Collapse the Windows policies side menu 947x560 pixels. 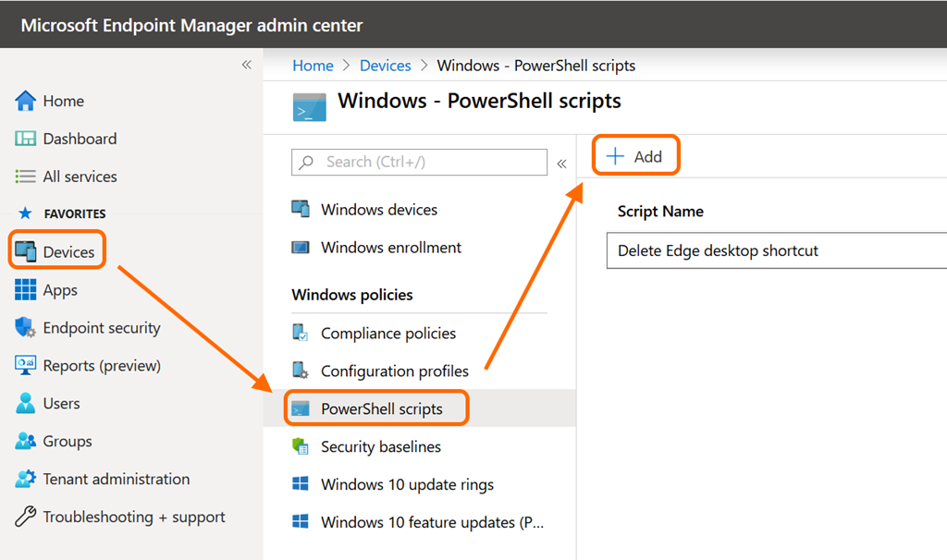click(x=561, y=164)
